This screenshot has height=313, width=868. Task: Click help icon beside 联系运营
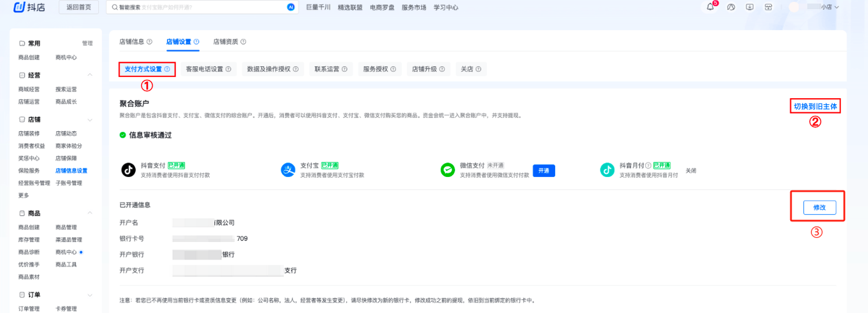tap(344, 69)
